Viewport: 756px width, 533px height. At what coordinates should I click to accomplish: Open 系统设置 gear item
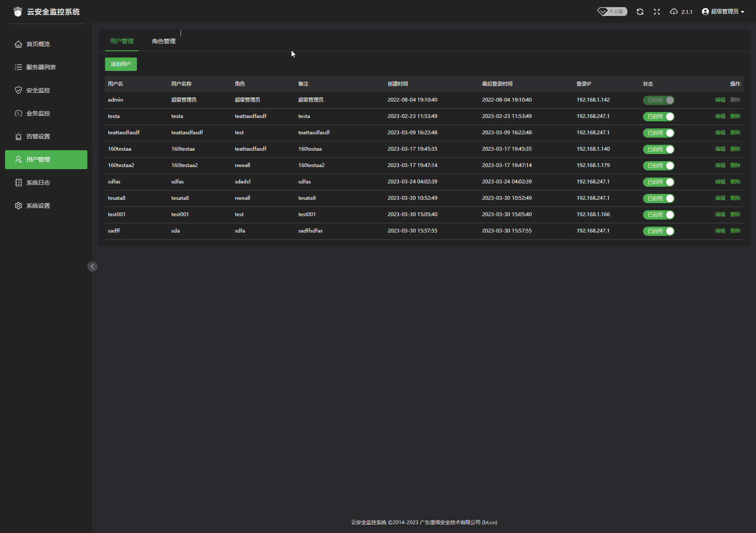(38, 206)
